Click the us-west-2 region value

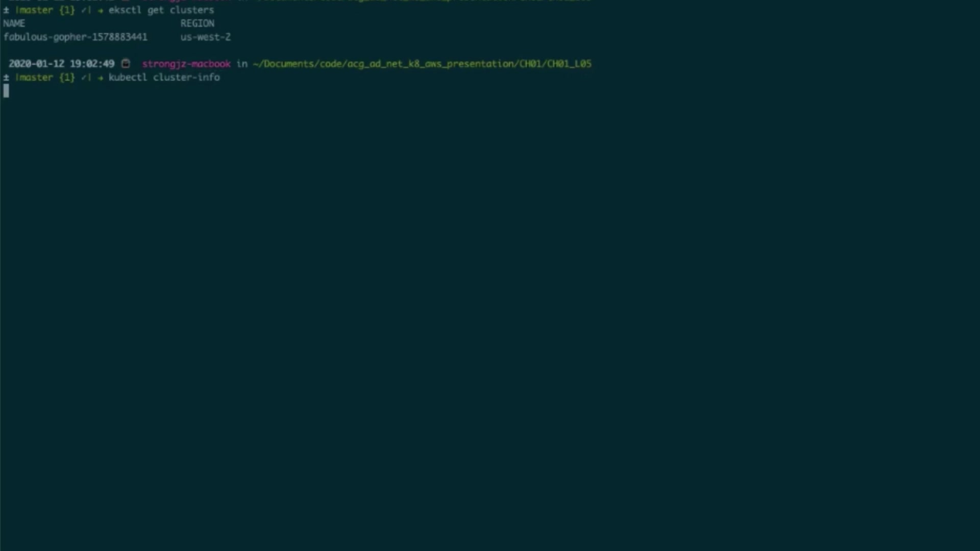(205, 37)
